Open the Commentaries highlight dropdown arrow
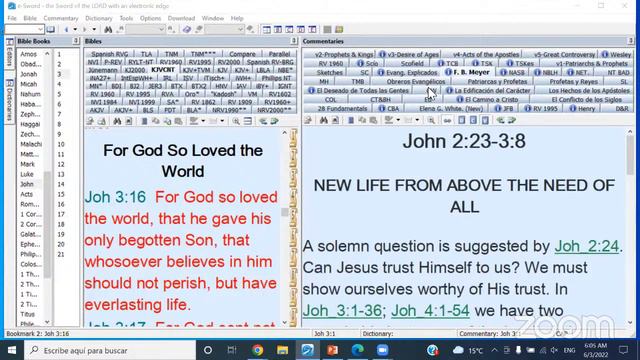The image size is (640, 360). coord(398,120)
